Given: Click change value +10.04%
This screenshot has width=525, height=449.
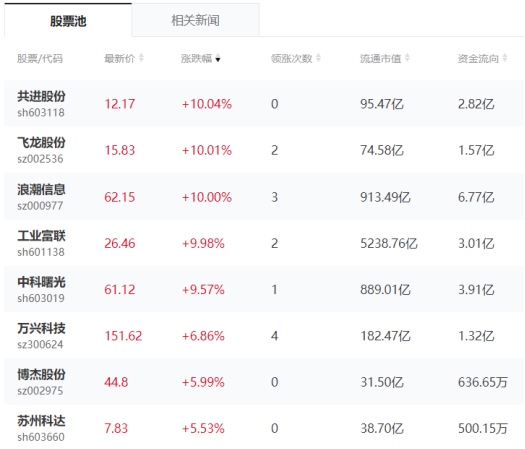Looking at the screenshot, I should (207, 104).
